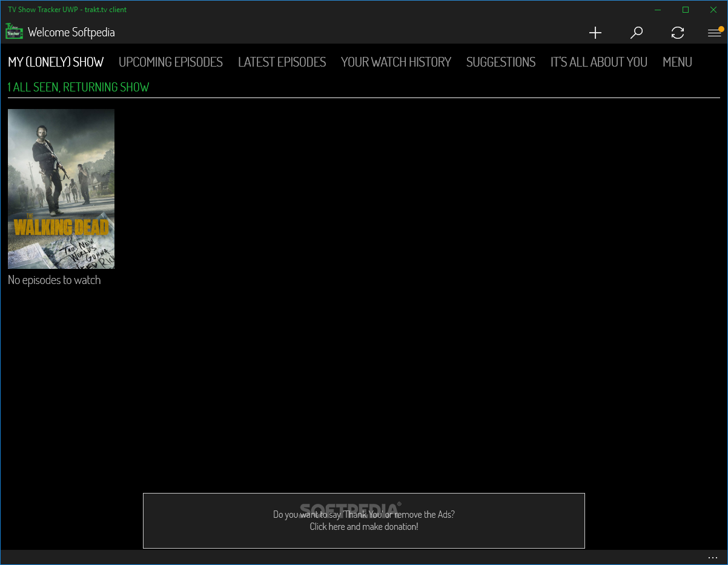Click the donation banner to remove ads
The width and height of the screenshot is (728, 565).
[364, 521]
